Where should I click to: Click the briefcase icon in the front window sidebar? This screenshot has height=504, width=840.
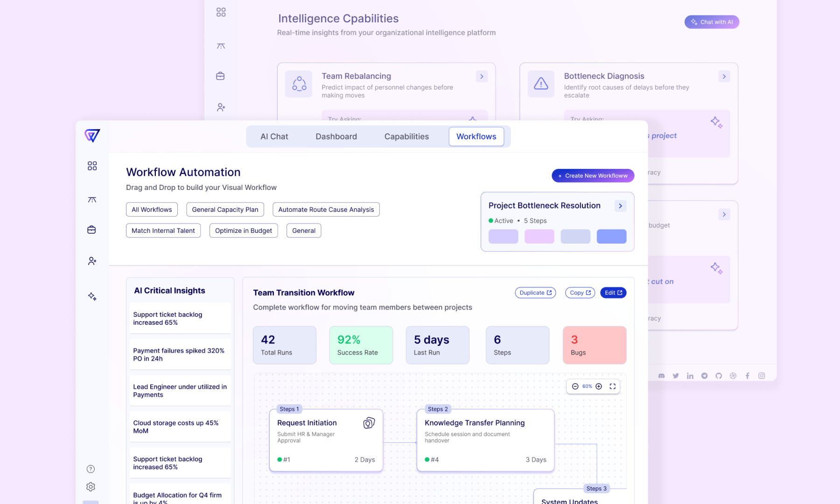pos(91,230)
